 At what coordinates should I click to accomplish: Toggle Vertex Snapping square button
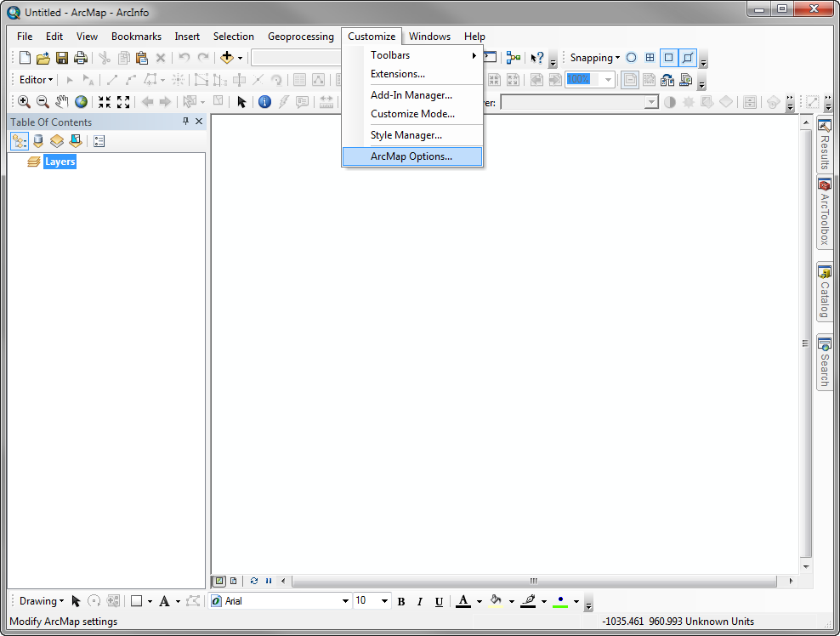point(669,58)
